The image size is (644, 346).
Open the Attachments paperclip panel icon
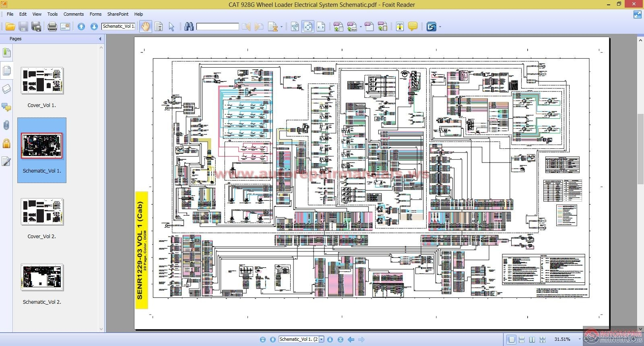point(6,126)
